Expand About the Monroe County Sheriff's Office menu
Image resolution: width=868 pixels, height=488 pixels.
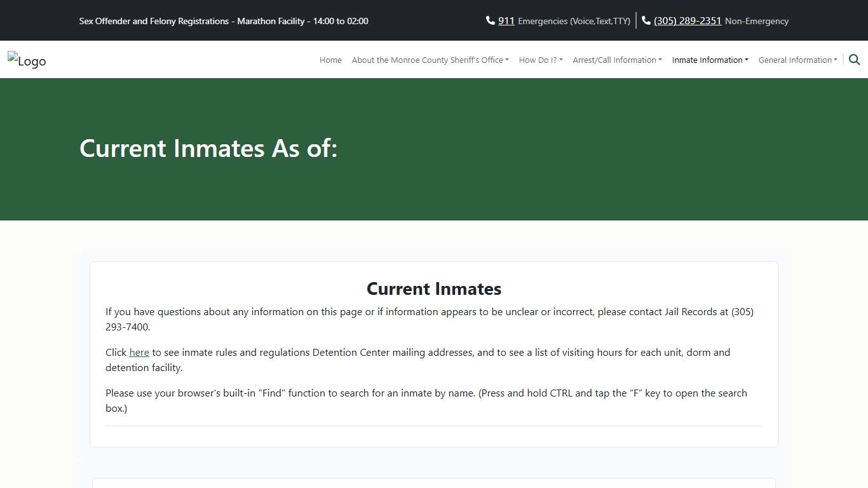point(430,60)
